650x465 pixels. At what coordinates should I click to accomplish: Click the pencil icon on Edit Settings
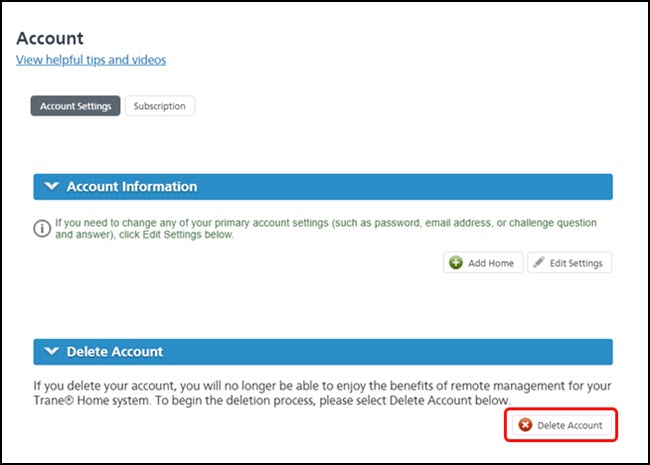pyautogui.click(x=538, y=263)
